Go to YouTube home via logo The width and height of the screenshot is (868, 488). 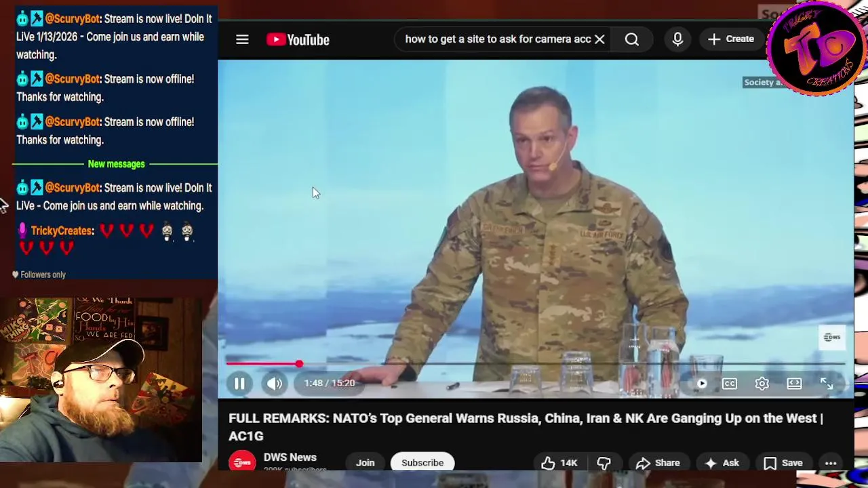(298, 39)
